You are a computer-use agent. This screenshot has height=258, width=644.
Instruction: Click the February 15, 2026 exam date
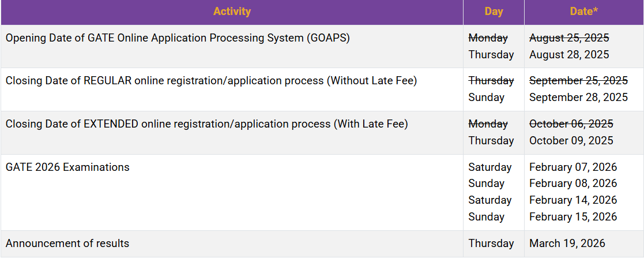point(573,216)
